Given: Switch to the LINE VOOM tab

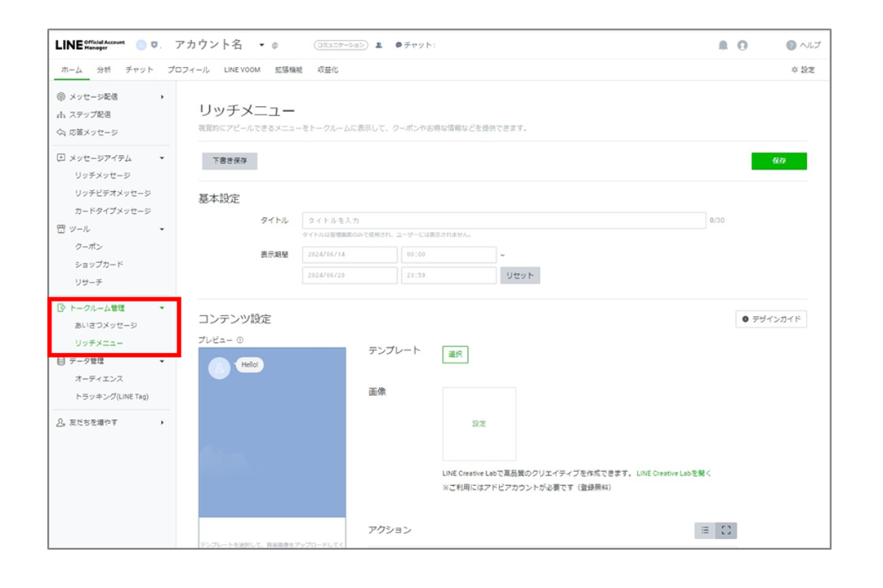Looking at the screenshot, I should tap(242, 70).
